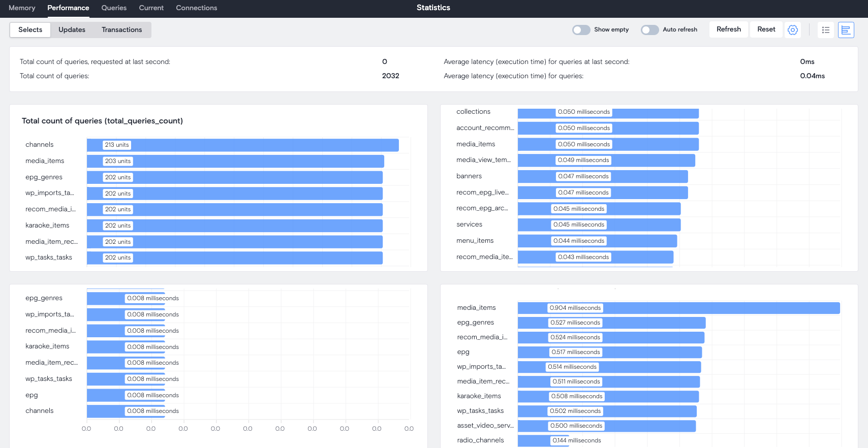Open the Connections tab
The image size is (868, 448).
click(196, 8)
